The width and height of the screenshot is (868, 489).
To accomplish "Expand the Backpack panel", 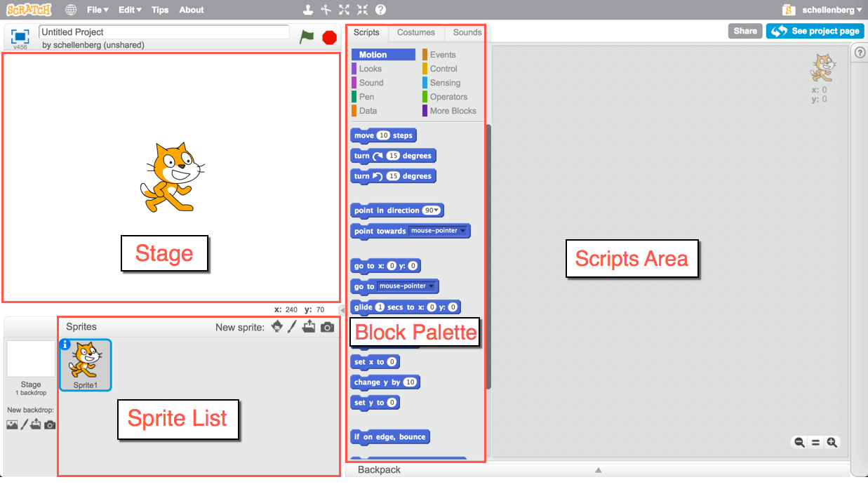I will tap(598, 470).
